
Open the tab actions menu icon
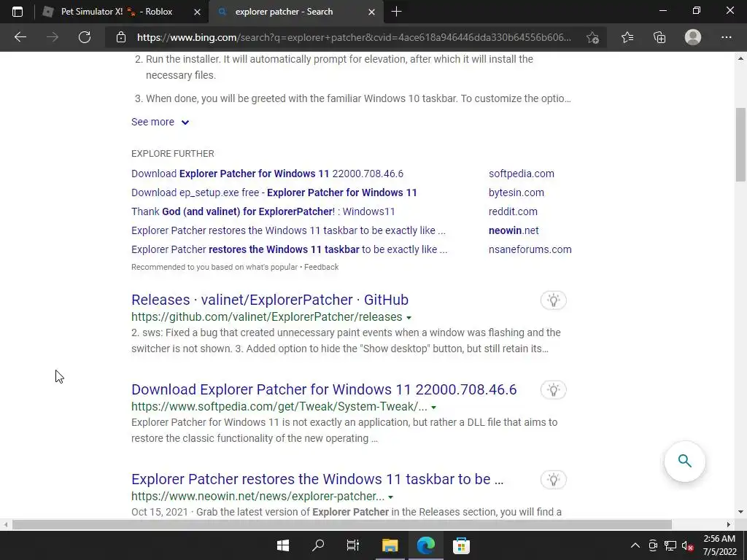point(18,12)
